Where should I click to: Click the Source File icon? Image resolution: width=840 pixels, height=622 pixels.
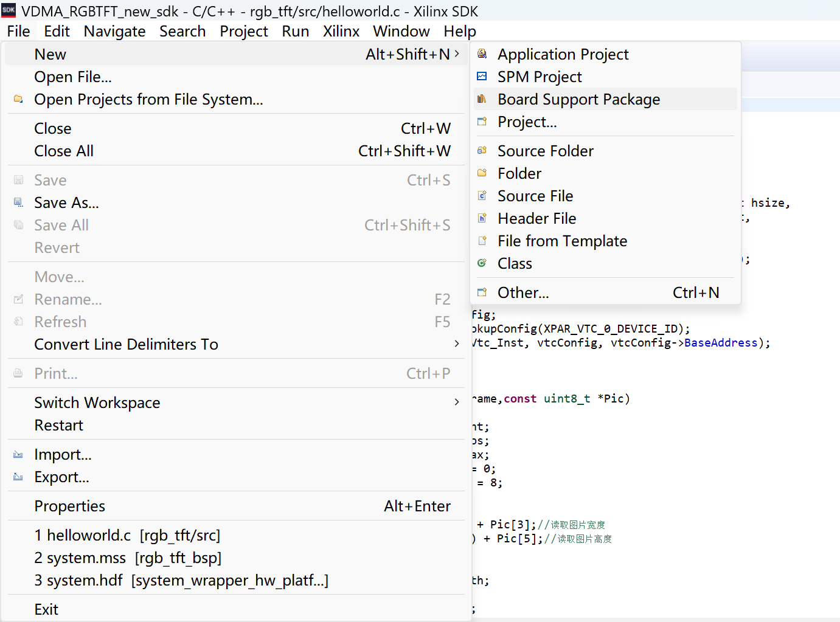point(482,196)
